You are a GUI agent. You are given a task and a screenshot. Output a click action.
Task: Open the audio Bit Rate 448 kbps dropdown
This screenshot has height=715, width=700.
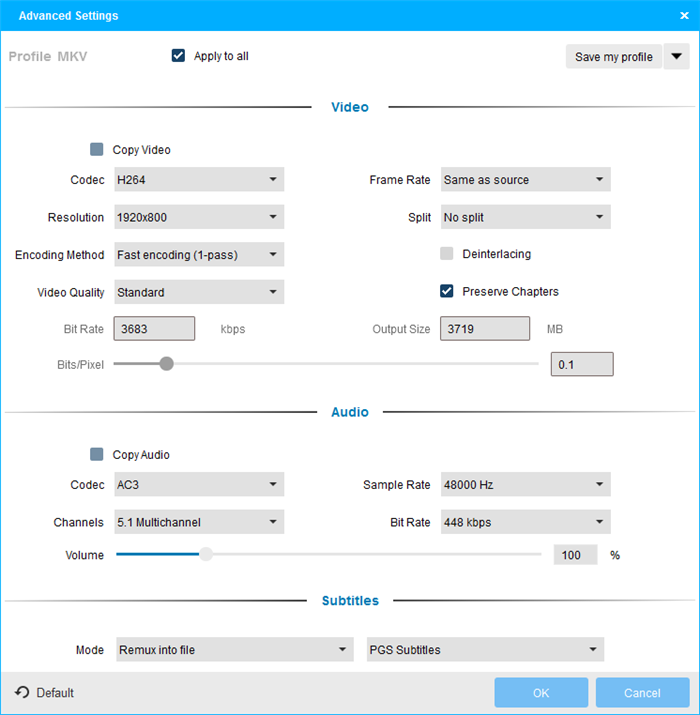tap(525, 522)
